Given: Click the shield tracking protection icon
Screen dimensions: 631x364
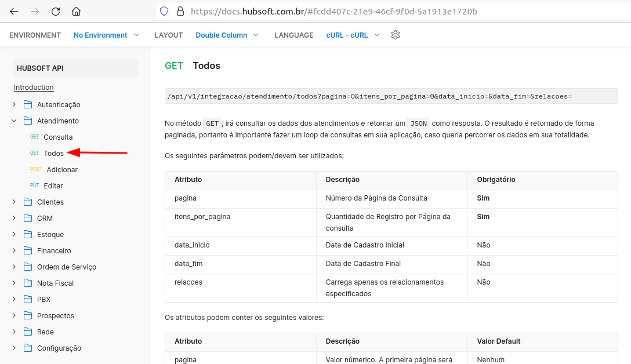Looking at the screenshot, I should [164, 11].
